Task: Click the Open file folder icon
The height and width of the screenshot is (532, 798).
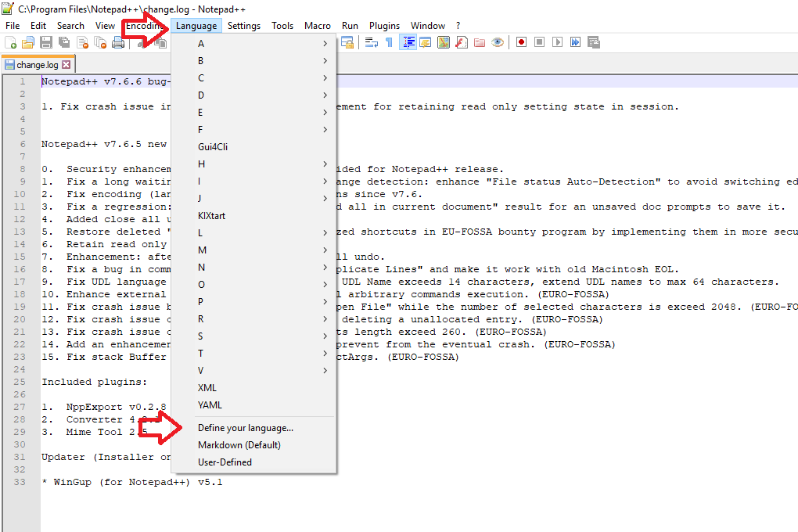Action: [x=28, y=43]
